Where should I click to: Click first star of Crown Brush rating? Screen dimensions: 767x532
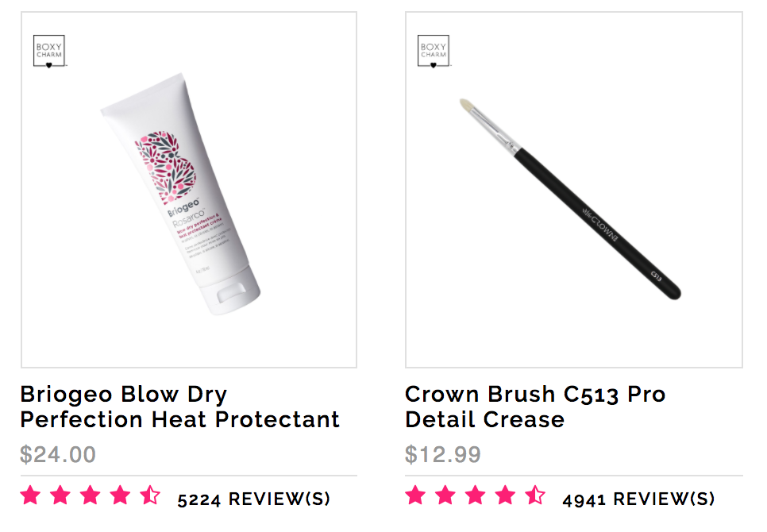click(415, 495)
